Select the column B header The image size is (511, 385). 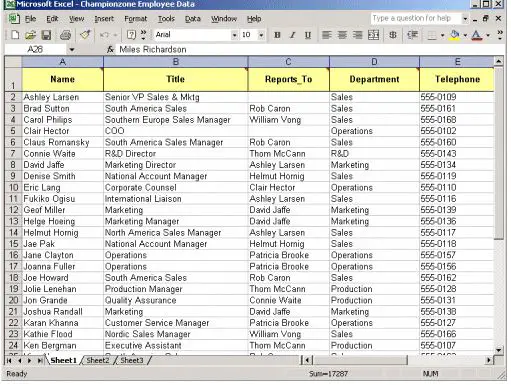click(x=176, y=62)
